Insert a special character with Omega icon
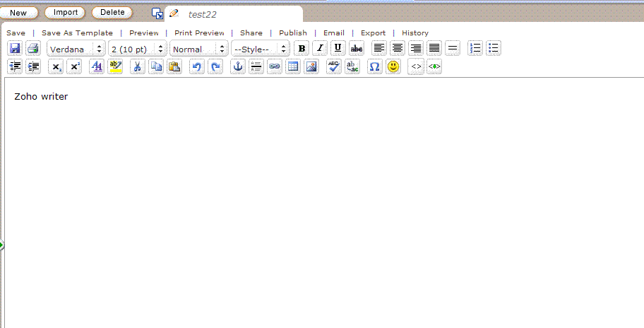 tap(374, 66)
